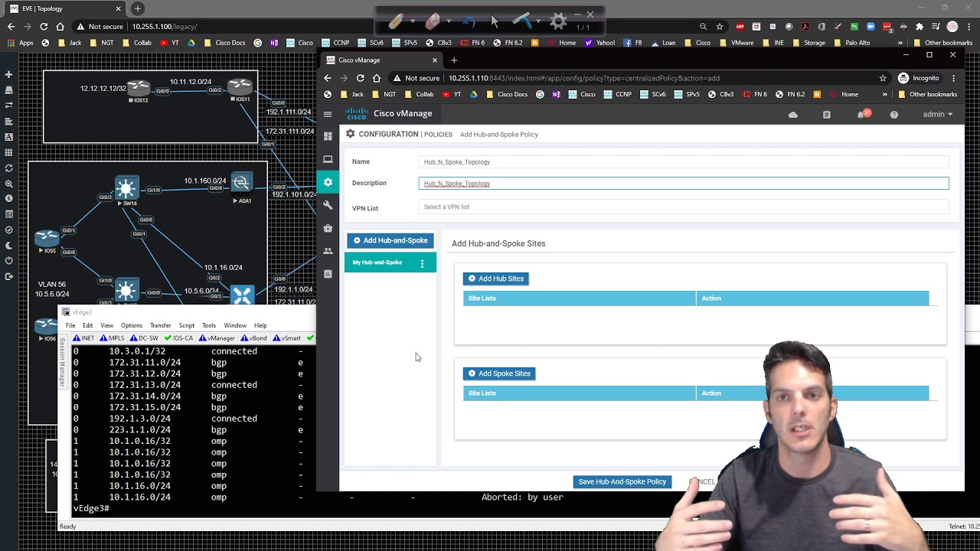This screenshot has height=551, width=980.
Task: Select EVE | Topology browser tab
Action: point(65,8)
